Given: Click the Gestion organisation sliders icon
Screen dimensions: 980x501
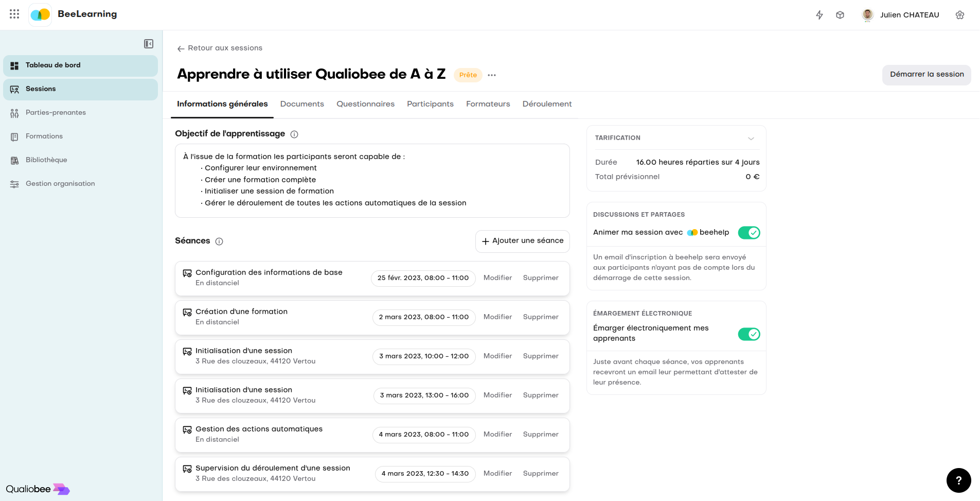Looking at the screenshot, I should coord(14,184).
